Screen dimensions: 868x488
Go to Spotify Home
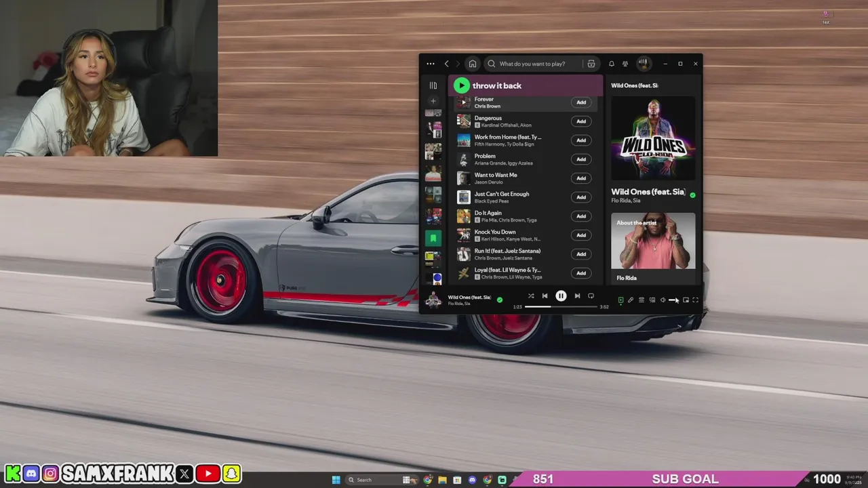(473, 64)
